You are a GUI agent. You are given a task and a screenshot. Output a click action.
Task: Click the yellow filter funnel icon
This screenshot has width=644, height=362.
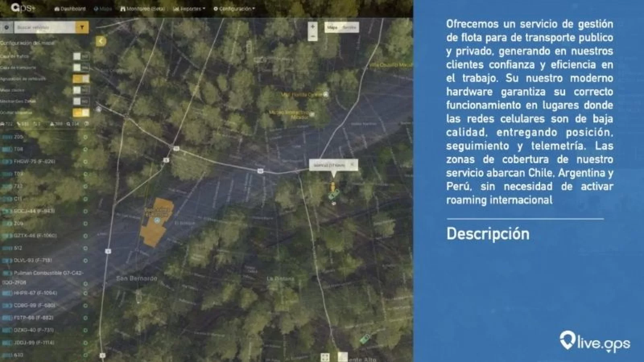82,27
